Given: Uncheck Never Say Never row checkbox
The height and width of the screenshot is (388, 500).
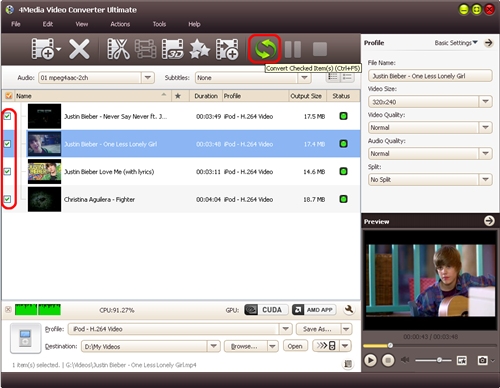Looking at the screenshot, I should click(7, 116).
